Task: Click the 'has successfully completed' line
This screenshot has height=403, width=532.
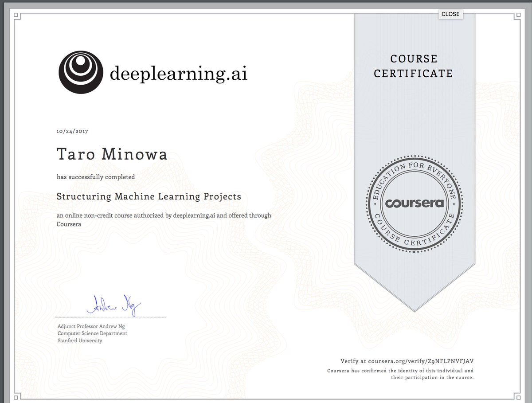Action: click(96, 177)
